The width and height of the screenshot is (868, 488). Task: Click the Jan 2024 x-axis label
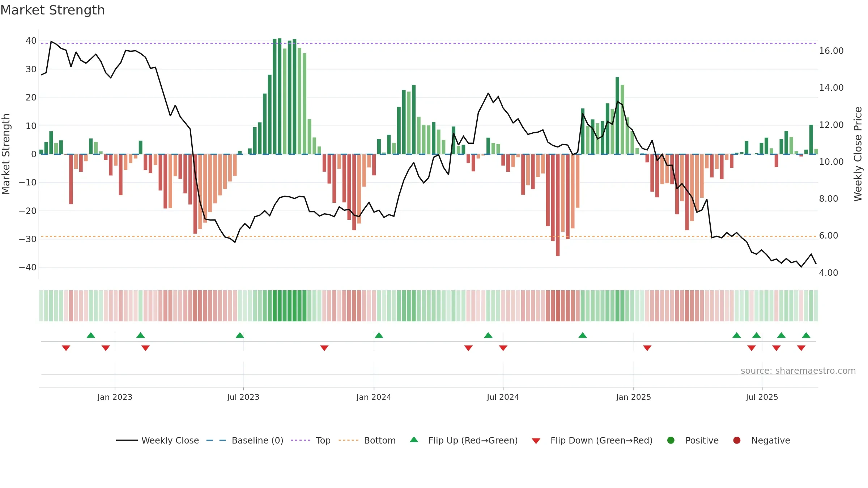tap(374, 397)
